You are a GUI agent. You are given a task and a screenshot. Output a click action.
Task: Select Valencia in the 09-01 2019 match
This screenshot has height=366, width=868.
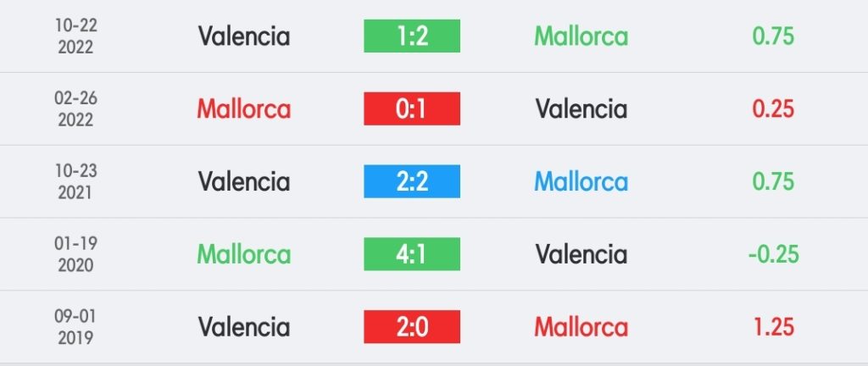pos(244,327)
